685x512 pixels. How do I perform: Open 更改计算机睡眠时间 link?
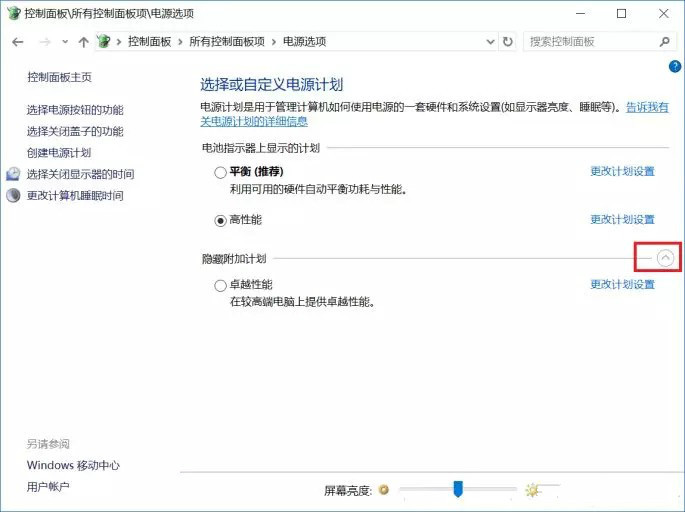[x=75, y=195]
